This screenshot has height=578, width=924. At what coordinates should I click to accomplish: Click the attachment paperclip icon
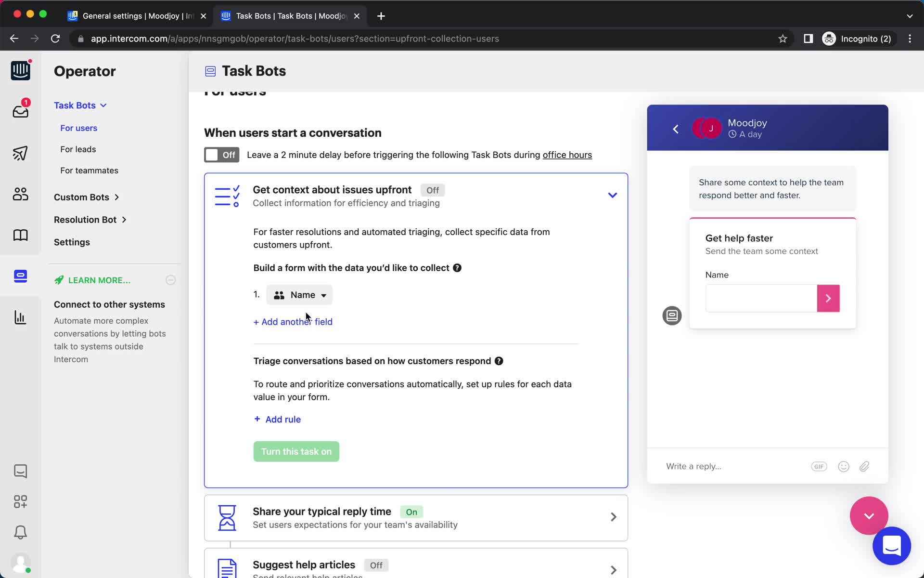(865, 466)
